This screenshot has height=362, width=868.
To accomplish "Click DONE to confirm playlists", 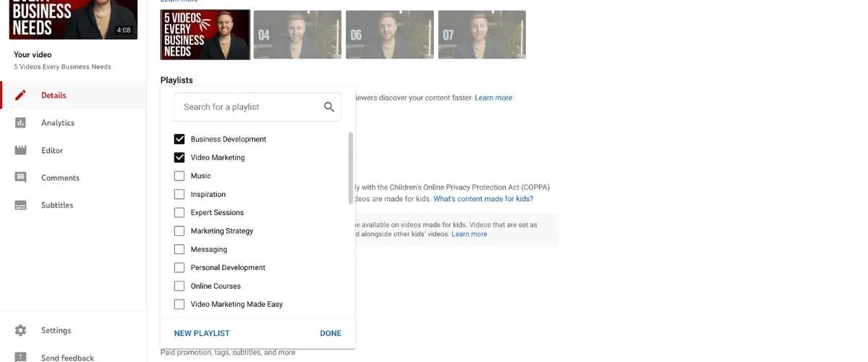I will pyautogui.click(x=331, y=333).
